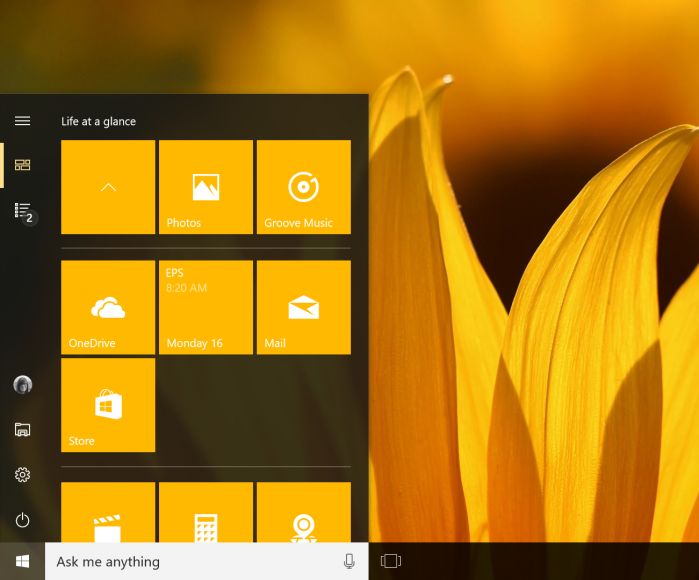Screen dimensions: 699x580
Task: Open Settings via the gear icon
Action: pos(22,475)
